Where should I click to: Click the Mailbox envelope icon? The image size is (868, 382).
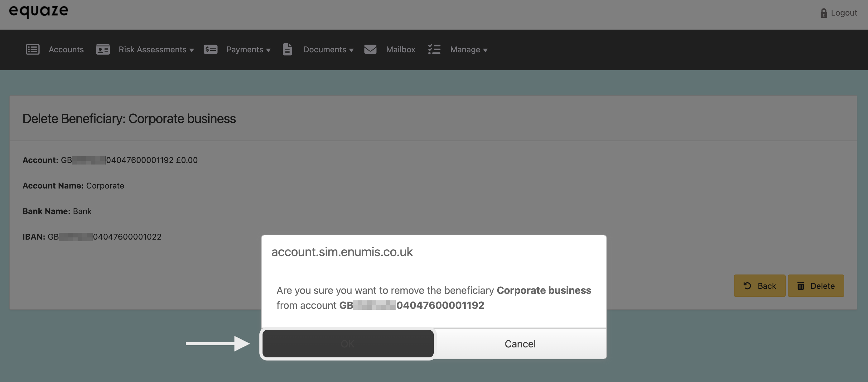click(x=370, y=50)
